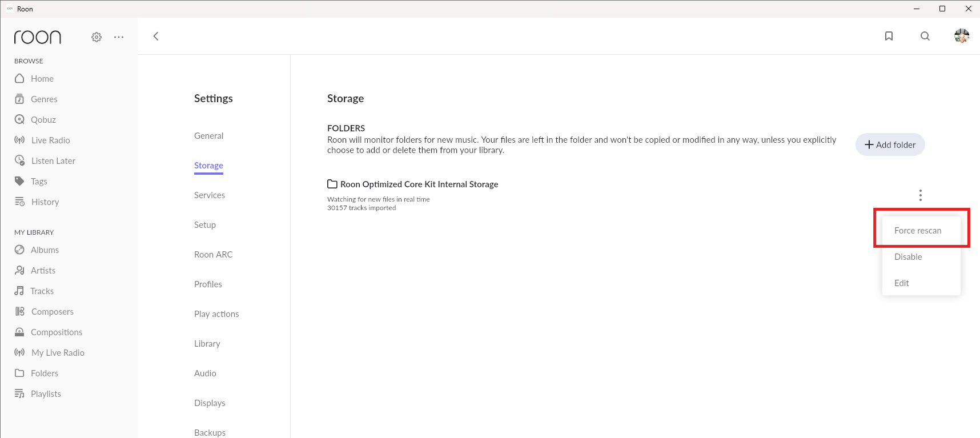Open the Albums disc icon
Viewport: 980px width, 438px height.
pyautogui.click(x=19, y=250)
